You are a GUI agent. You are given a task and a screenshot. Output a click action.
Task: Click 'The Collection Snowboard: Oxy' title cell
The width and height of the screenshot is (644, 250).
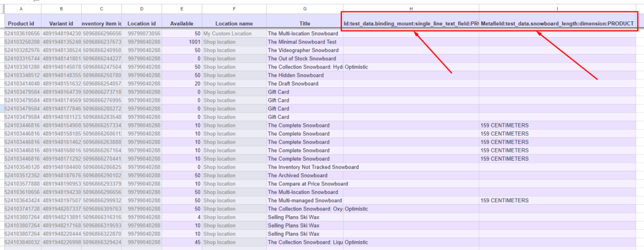pos(305,209)
